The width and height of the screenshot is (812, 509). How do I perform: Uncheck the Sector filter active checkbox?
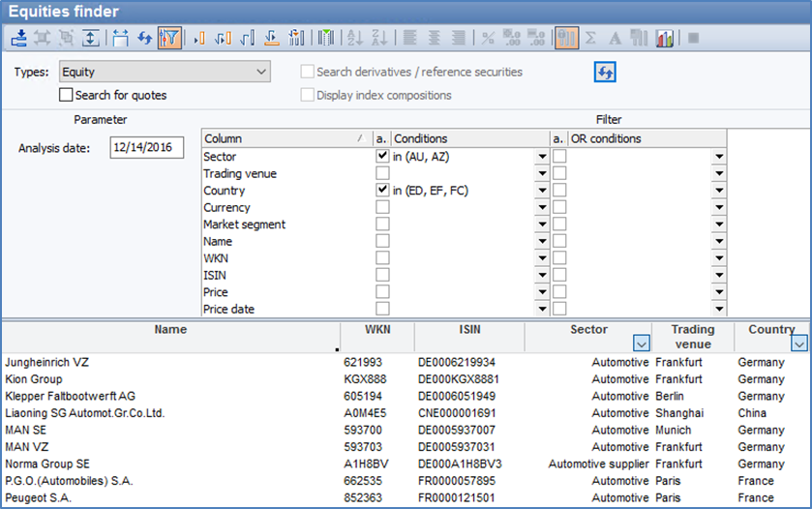point(382,156)
